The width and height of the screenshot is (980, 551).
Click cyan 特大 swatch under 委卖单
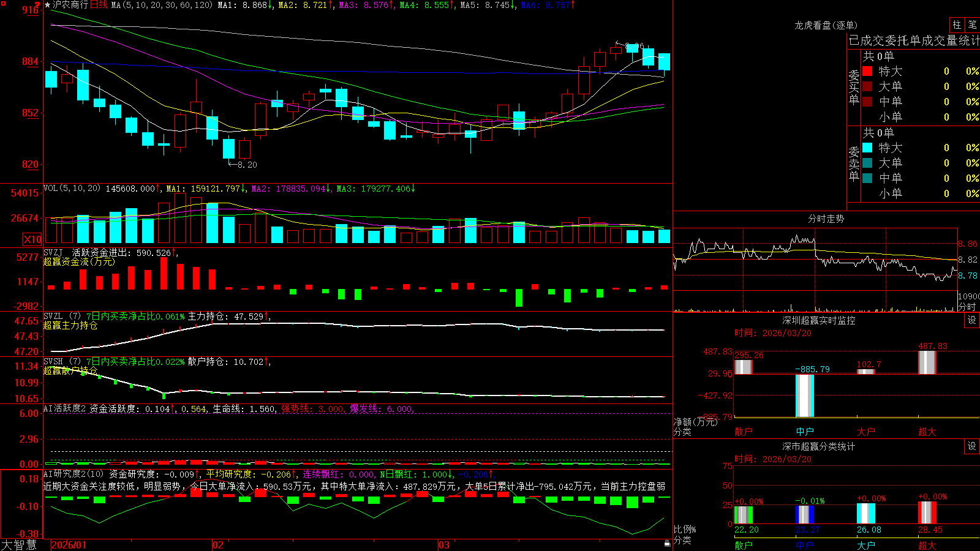click(867, 148)
